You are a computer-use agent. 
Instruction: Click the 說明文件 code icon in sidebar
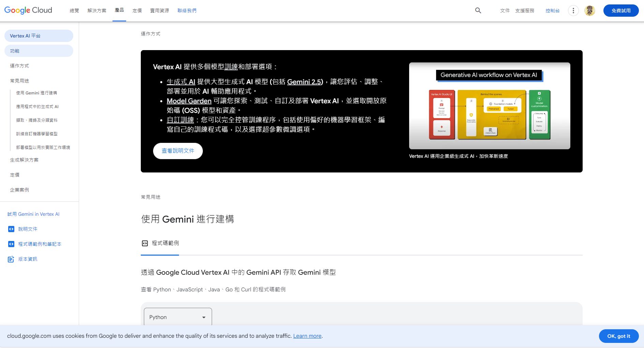pos(11,229)
